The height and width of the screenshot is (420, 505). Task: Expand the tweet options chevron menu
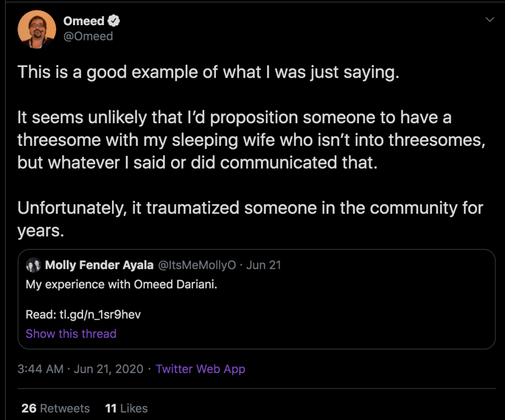coord(490,20)
